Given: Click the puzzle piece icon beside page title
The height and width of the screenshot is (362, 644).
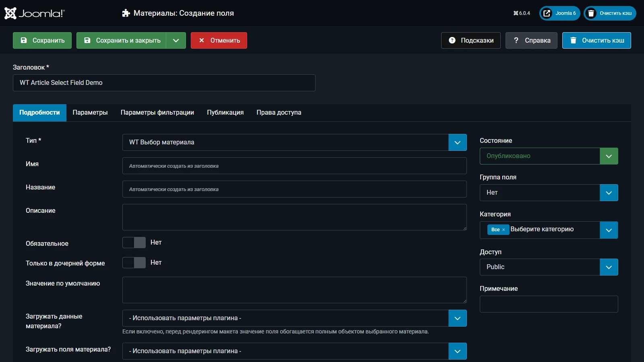Looking at the screenshot, I should coord(126,13).
